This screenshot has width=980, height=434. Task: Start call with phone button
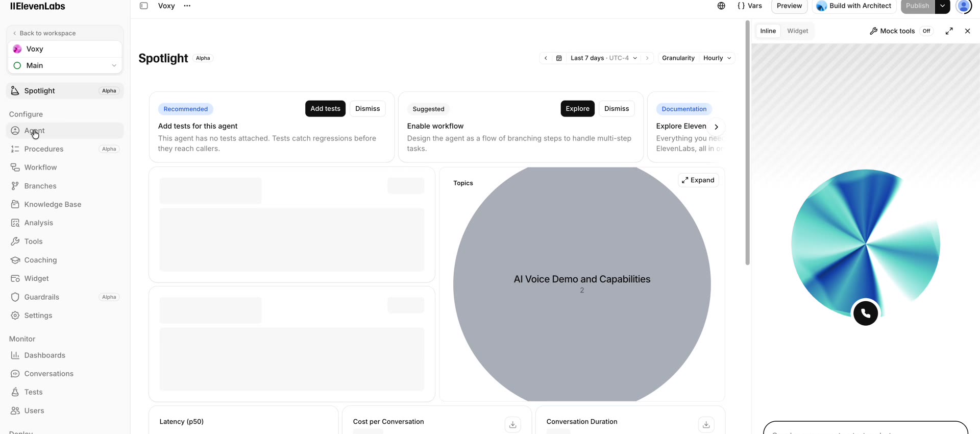866,314
